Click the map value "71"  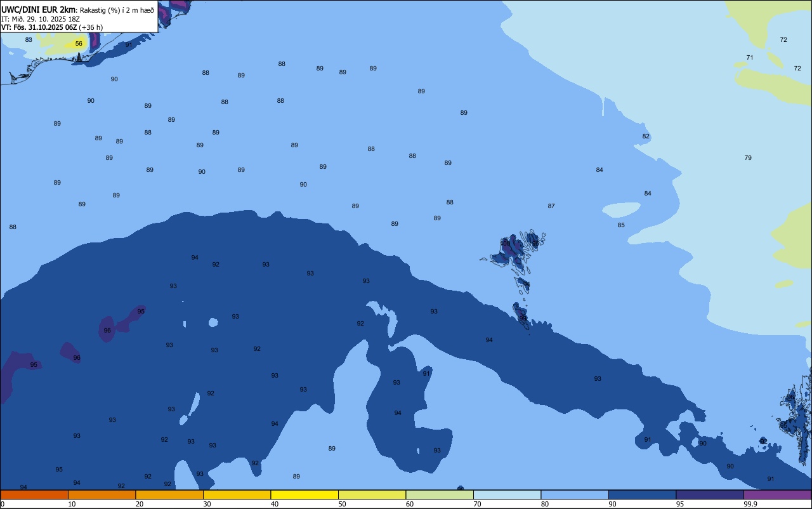(x=750, y=58)
